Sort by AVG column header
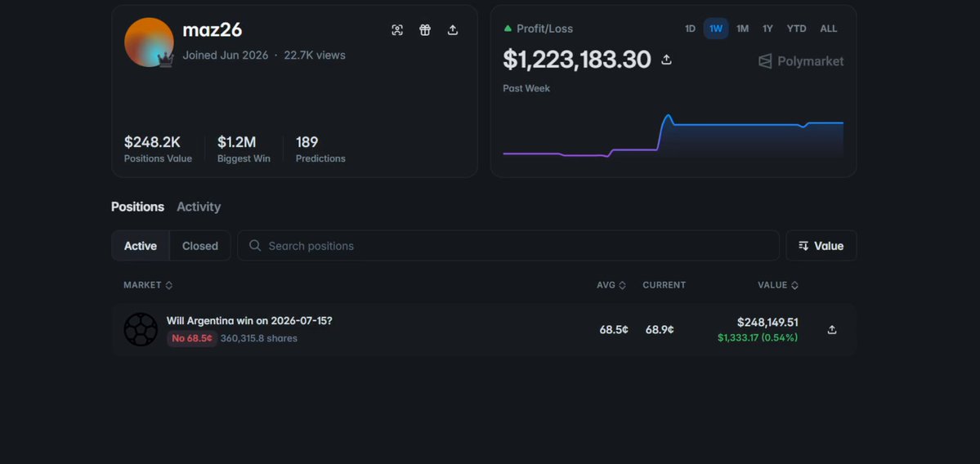The image size is (980, 464). pyautogui.click(x=611, y=285)
